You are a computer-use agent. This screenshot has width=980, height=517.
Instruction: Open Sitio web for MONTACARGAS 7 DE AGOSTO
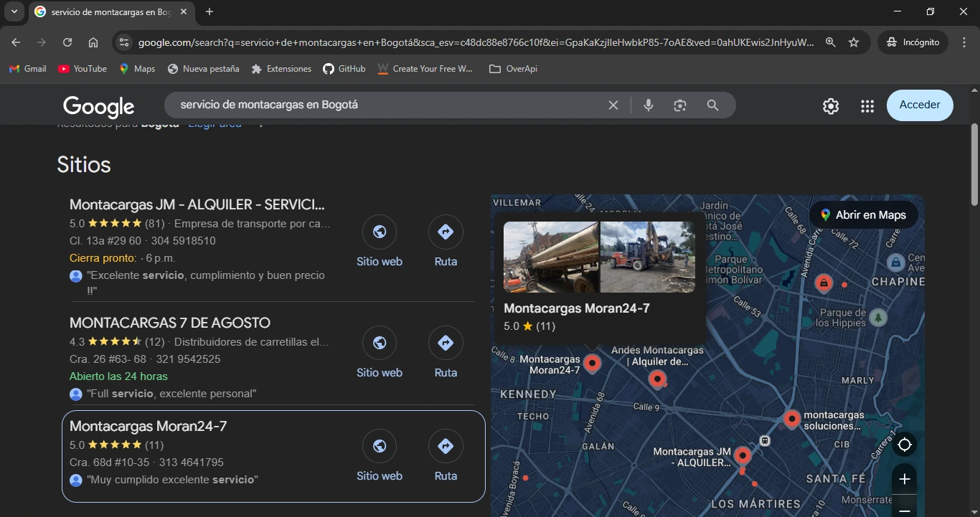point(380,353)
